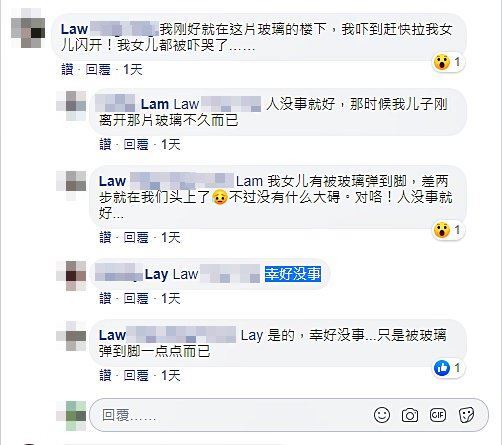Like the Lam reply about 人没事就好
Image resolution: width=502 pixels, height=445 pixels.
105,145
